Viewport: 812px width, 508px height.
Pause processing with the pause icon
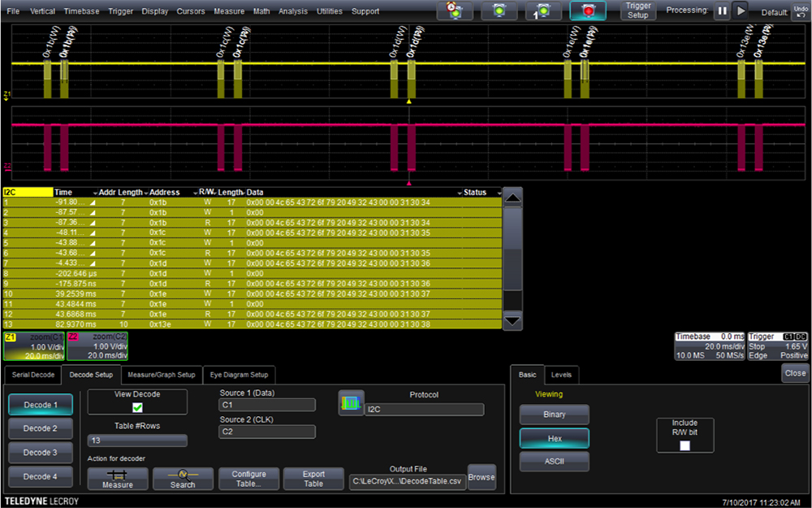point(722,11)
